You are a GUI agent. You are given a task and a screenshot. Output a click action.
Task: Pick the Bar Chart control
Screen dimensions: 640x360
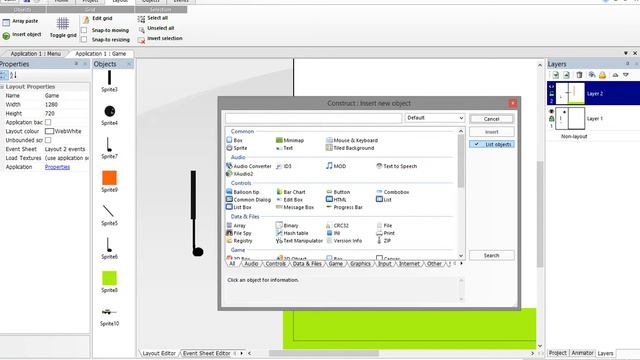291,192
